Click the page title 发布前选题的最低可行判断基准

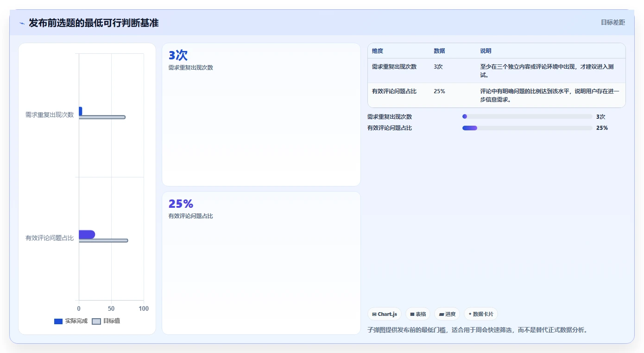pyautogui.click(x=94, y=23)
